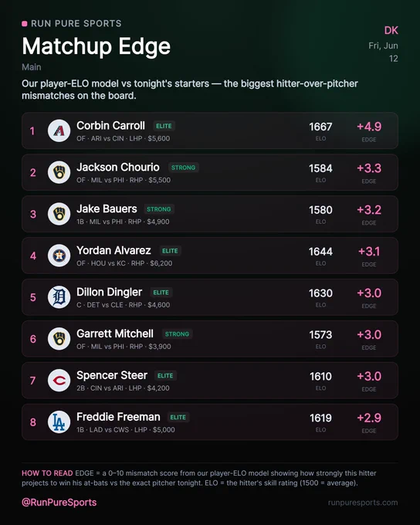Image resolution: width=420 pixels, height=525 pixels.
Task: Click the Brewers logo next to Garrett Mitchell
Action: (59, 338)
